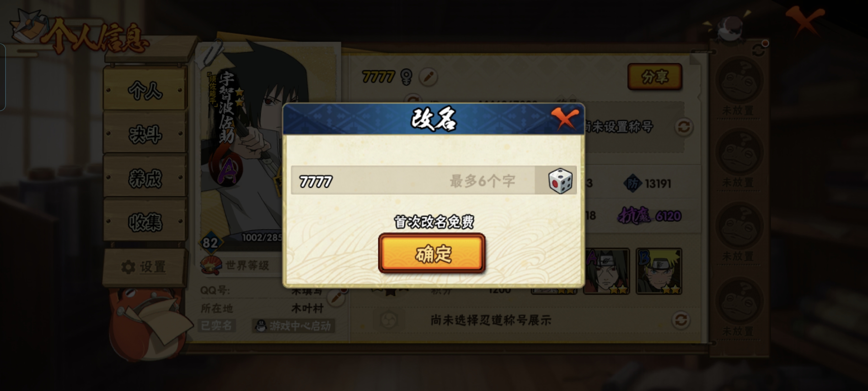Image resolution: width=868 pixels, height=391 pixels.
Task: Roll the dice for a random name
Action: (x=560, y=181)
